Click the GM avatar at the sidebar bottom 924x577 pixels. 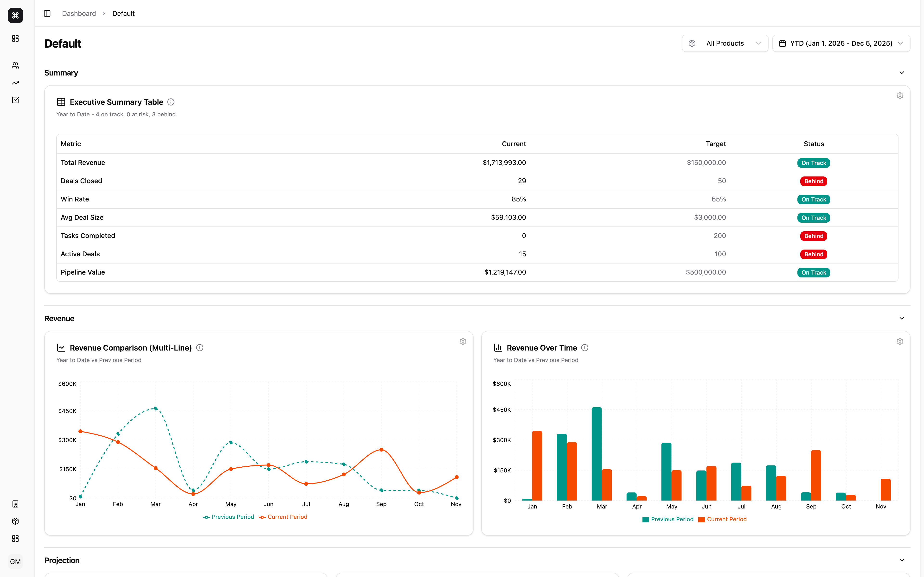click(x=16, y=561)
